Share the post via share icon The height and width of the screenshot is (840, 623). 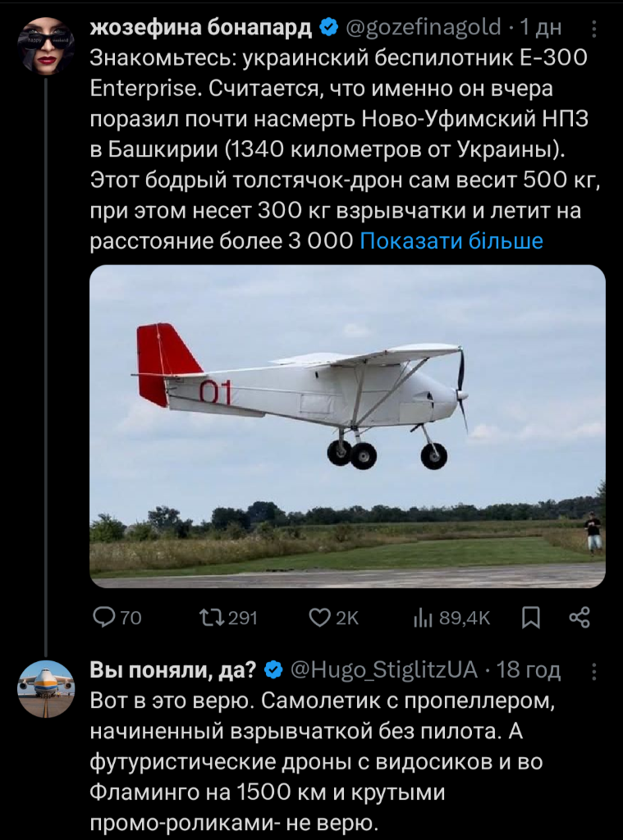click(x=579, y=618)
